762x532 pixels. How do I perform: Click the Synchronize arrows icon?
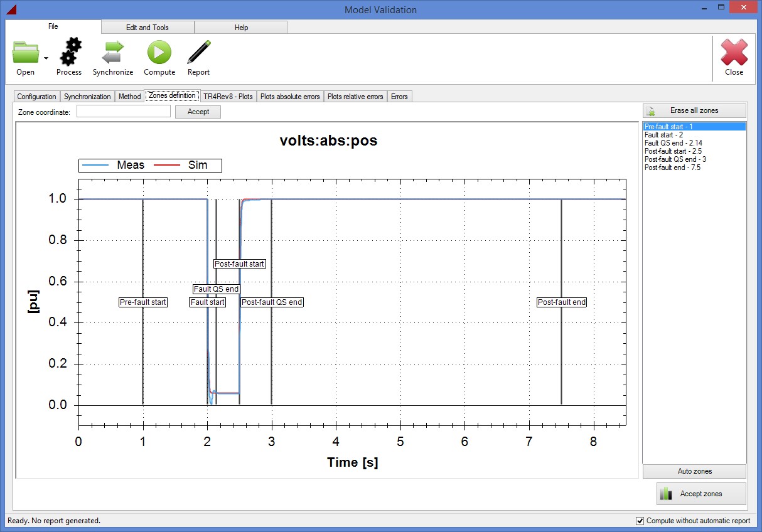113,53
